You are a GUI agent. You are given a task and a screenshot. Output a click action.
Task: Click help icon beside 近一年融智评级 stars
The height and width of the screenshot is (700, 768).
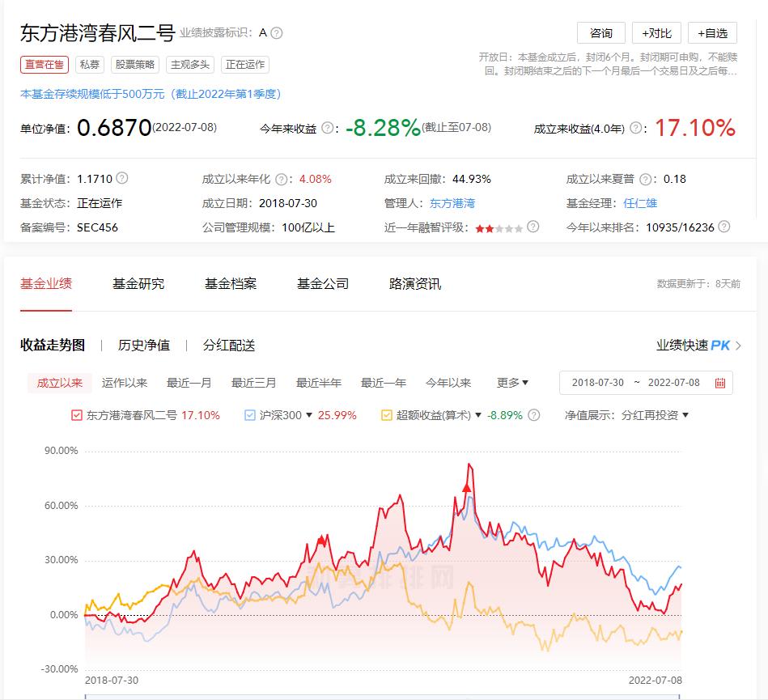(x=533, y=227)
